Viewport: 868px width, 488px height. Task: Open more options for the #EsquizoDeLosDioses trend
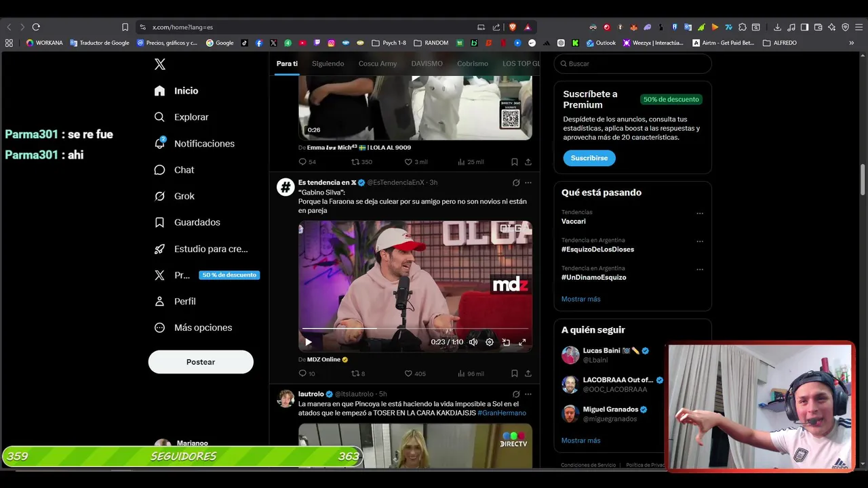pos(700,241)
